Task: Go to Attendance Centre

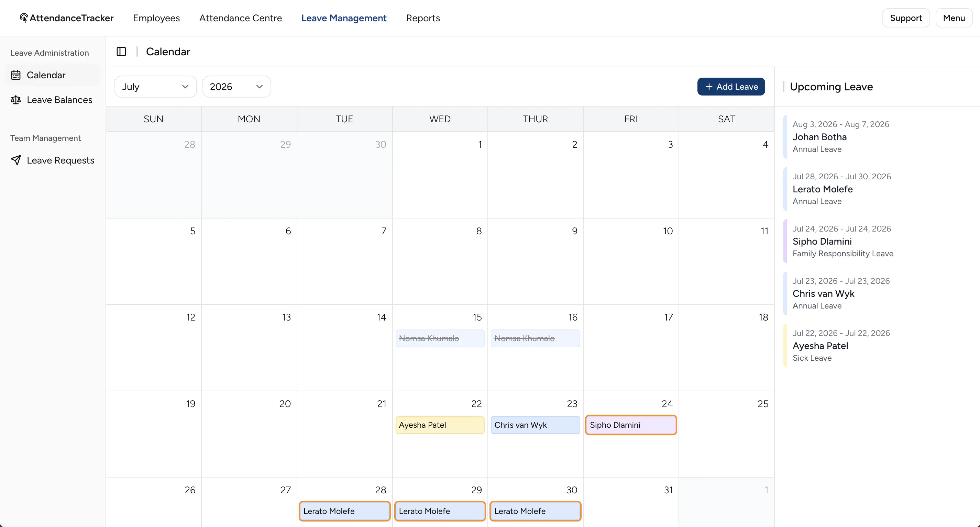Action: coord(240,18)
